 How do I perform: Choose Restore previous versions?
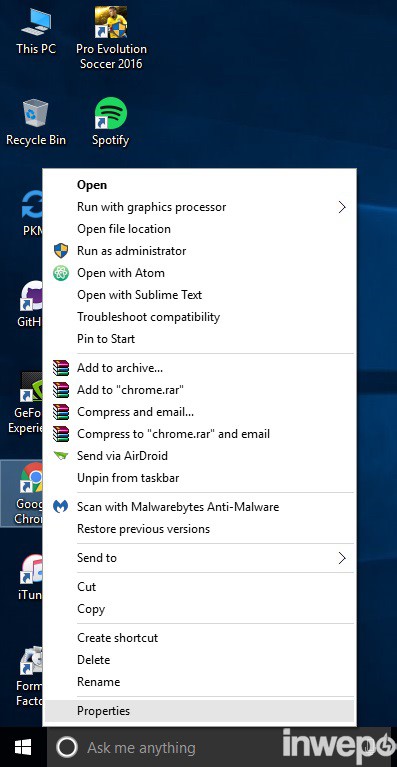pos(199,529)
